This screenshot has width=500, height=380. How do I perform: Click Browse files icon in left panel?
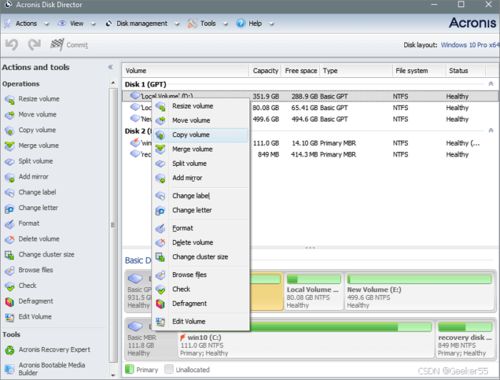coord(10,270)
